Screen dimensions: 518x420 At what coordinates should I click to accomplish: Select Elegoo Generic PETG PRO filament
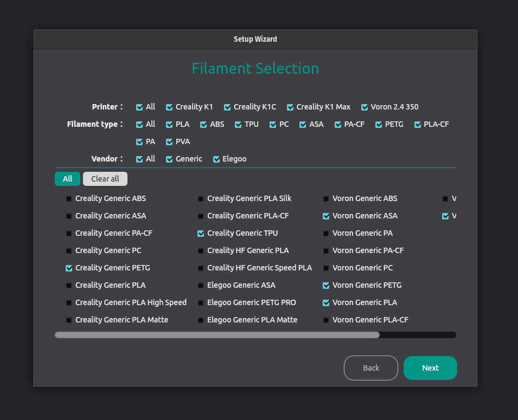[x=201, y=303]
